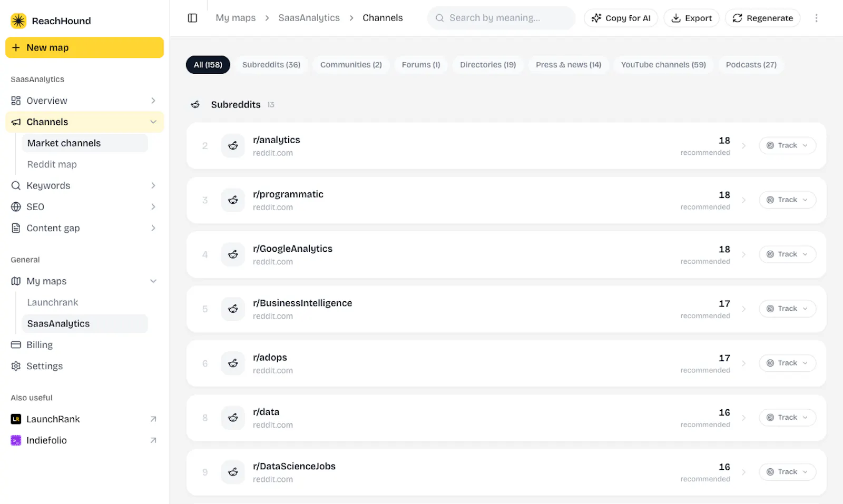Go to My maps breadcrumb
This screenshot has width=843, height=504.
pyautogui.click(x=236, y=18)
